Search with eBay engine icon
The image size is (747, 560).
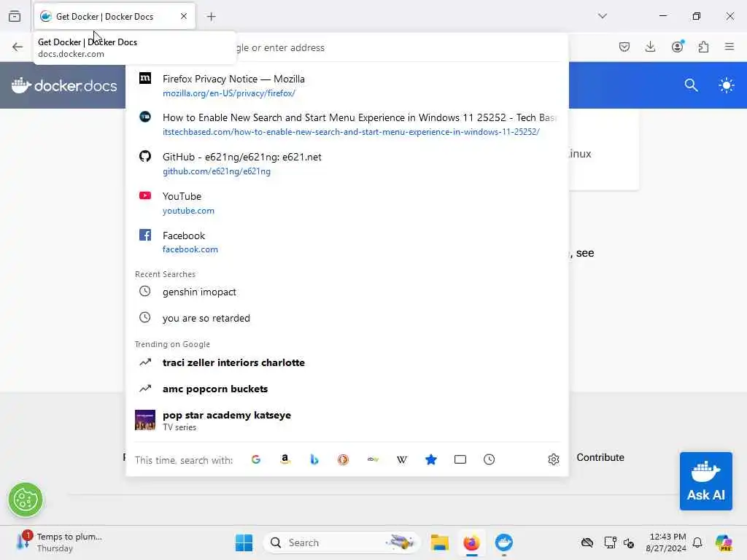coord(373,459)
